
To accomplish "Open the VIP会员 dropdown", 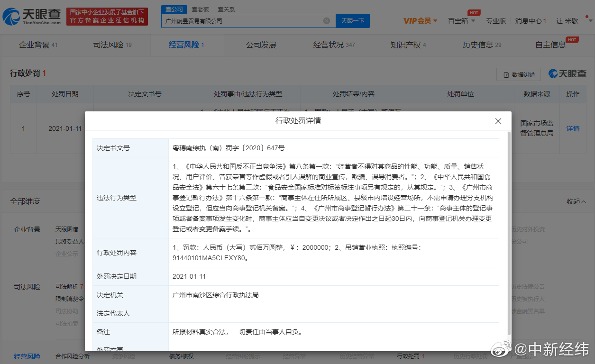I will (x=420, y=21).
